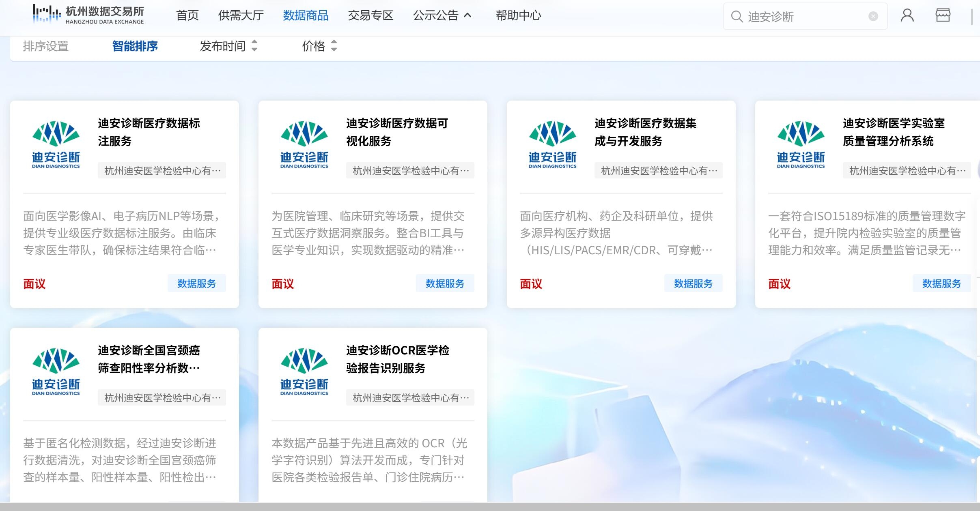Viewport: 980px width, 511px height.
Task: Click 面议 price on 质量管理分析系统 card
Action: coord(780,284)
